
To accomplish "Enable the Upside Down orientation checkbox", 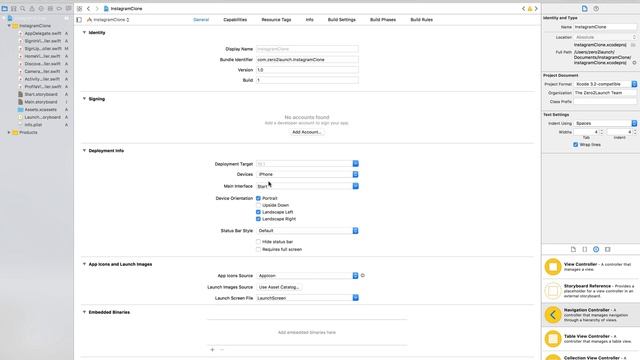I will point(258,205).
